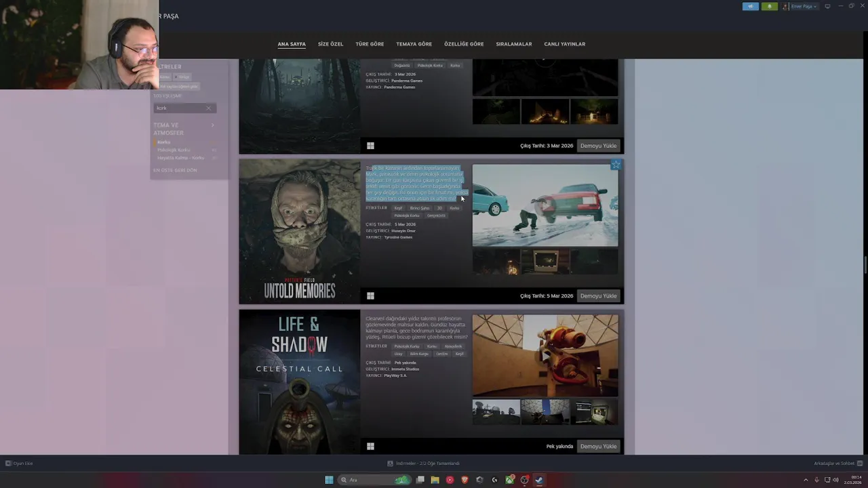Click Windows platform icon on Untold Memories card
Screen dimensions: 868x488
click(370, 296)
